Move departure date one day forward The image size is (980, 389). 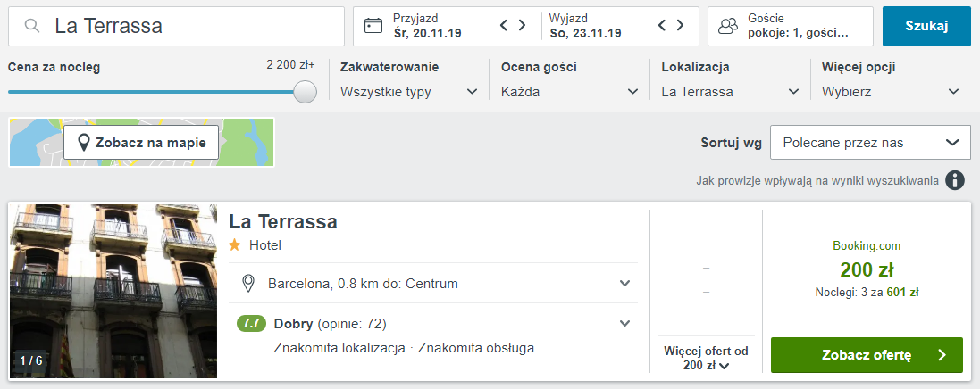click(681, 26)
